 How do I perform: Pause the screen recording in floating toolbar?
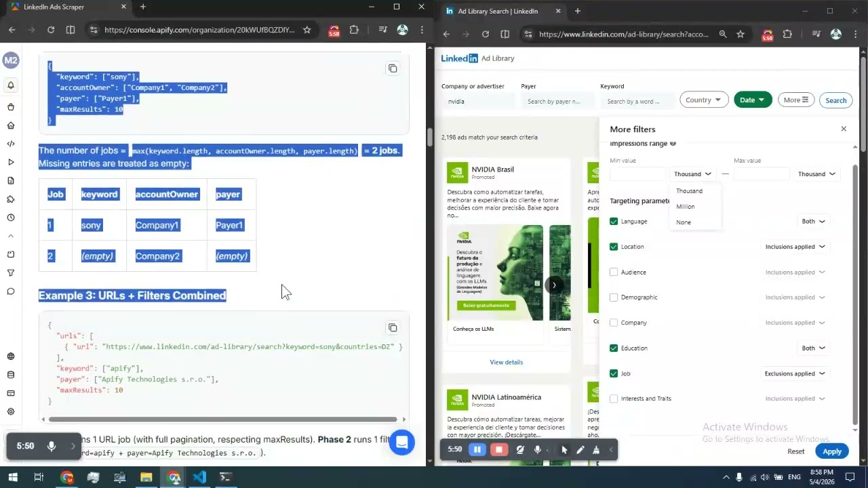477,449
